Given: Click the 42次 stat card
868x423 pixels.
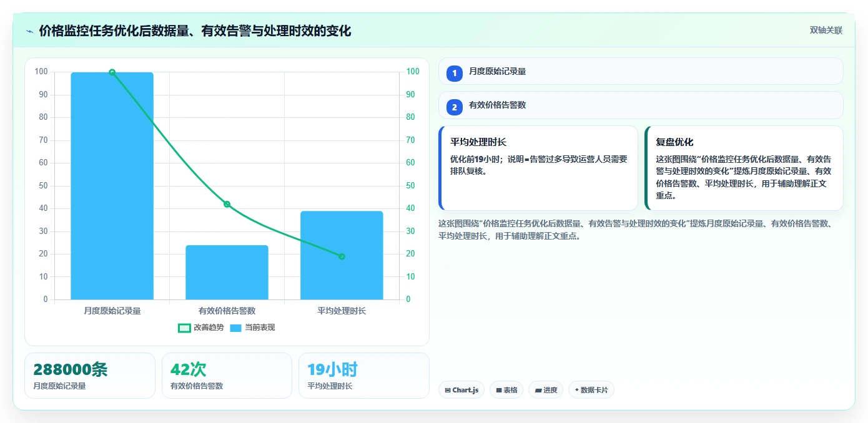Looking at the screenshot, I should point(227,376).
